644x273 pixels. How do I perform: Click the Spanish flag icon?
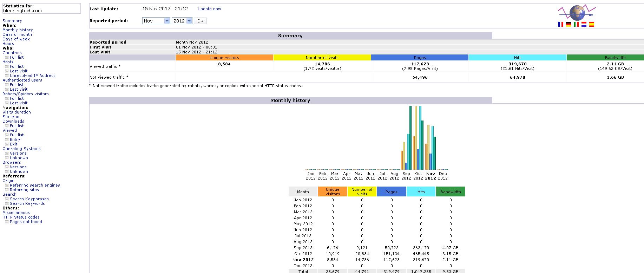(x=591, y=24)
